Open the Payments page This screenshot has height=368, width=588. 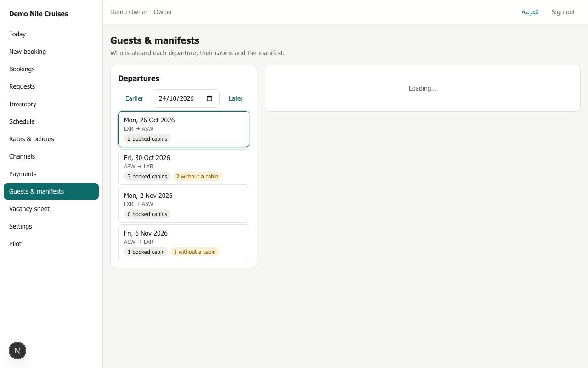[x=51, y=174]
